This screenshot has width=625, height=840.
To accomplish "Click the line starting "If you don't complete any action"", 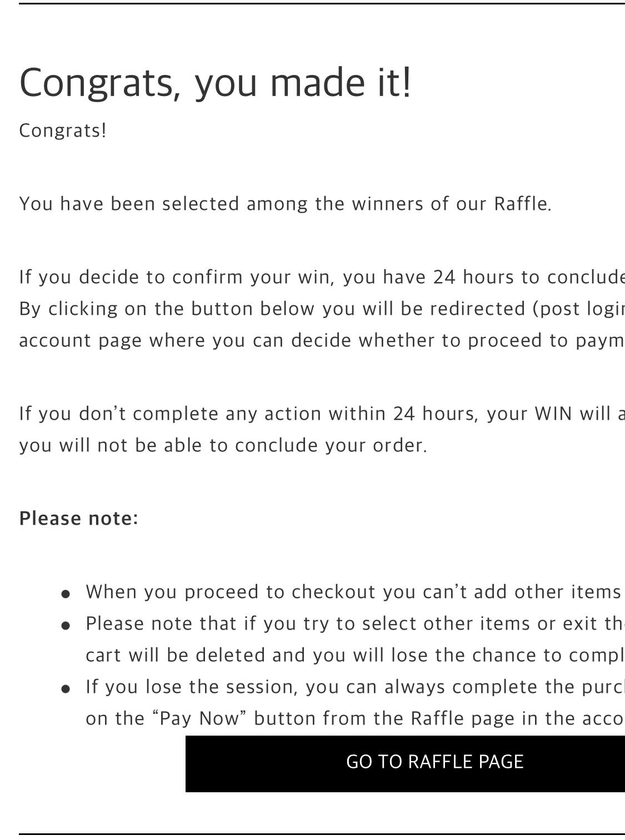I will click(x=321, y=414).
